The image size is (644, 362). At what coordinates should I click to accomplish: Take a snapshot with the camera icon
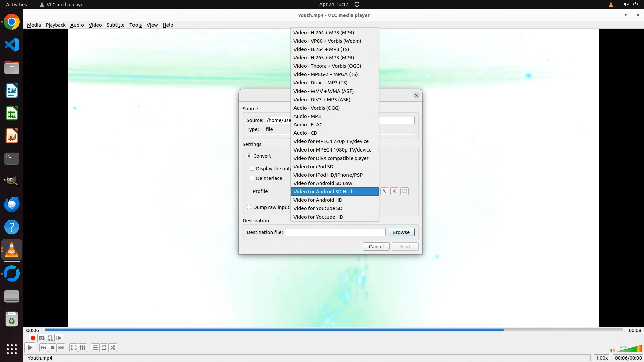coord(41,338)
